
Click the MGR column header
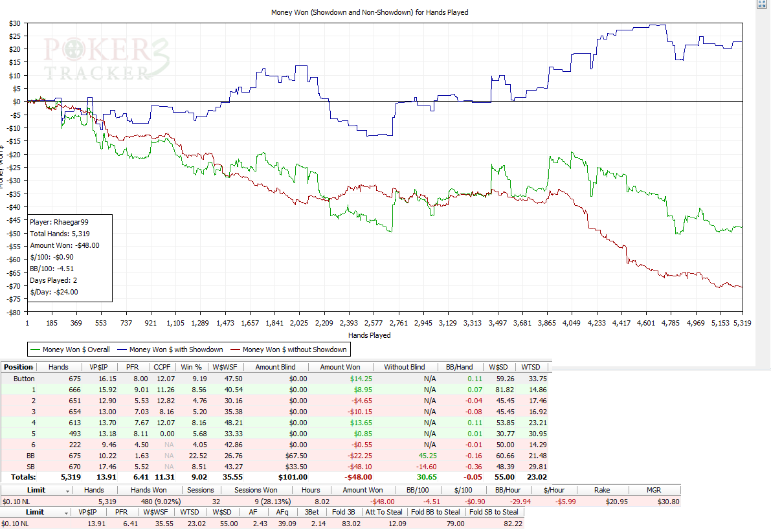pos(654,490)
